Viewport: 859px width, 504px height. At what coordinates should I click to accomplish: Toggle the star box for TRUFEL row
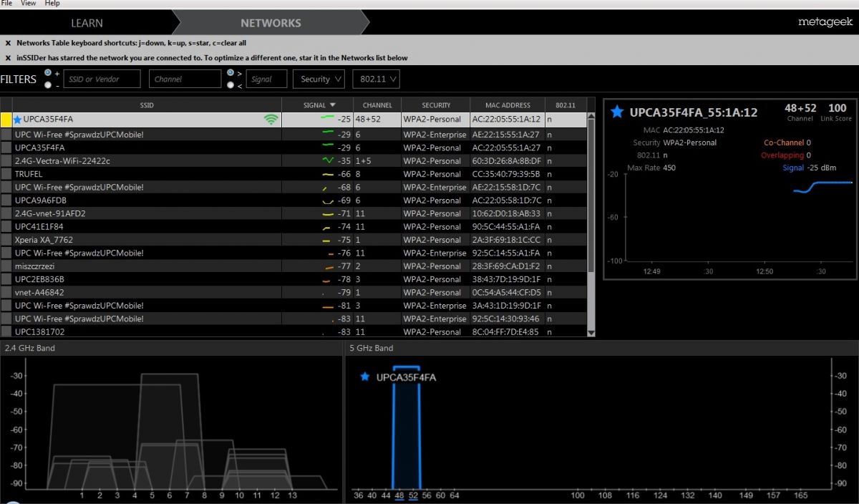[6, 174]
